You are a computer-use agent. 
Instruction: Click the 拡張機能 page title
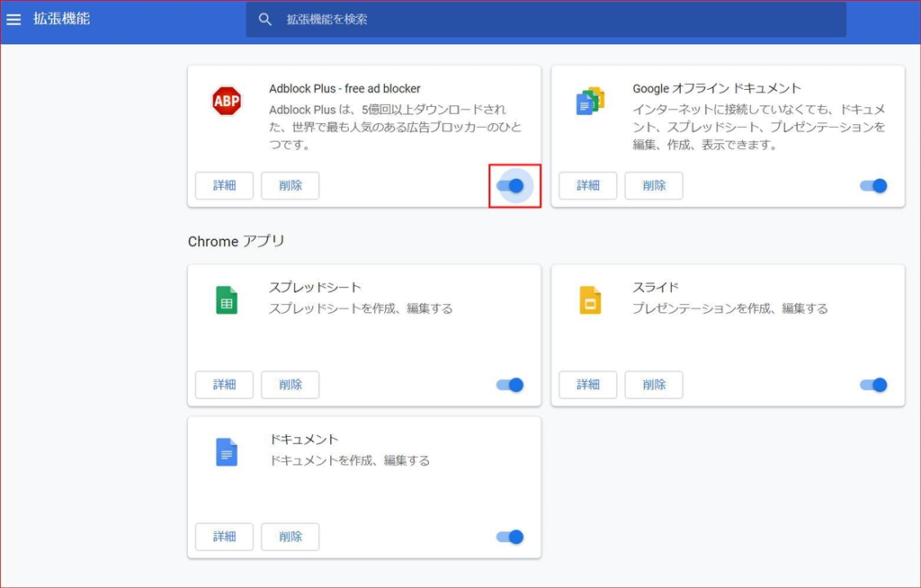[x=62, y=19]
